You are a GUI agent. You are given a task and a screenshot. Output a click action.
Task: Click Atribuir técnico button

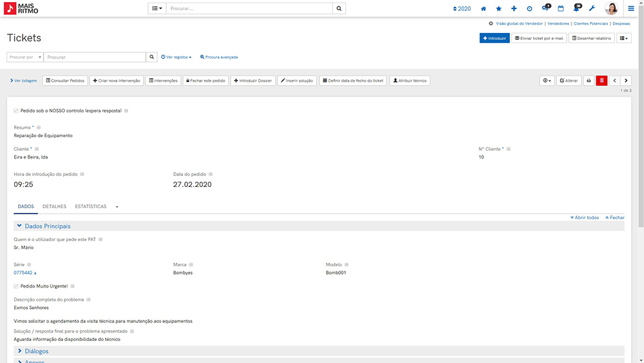[x=410, y=81]
